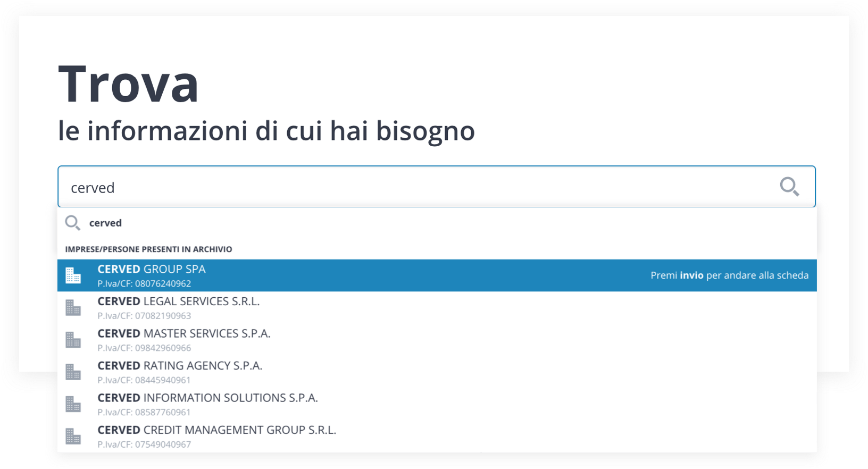Click the building icon beside CERVED MASTER SERVICES
Screen dimensions: 868x469
[73, 340]
